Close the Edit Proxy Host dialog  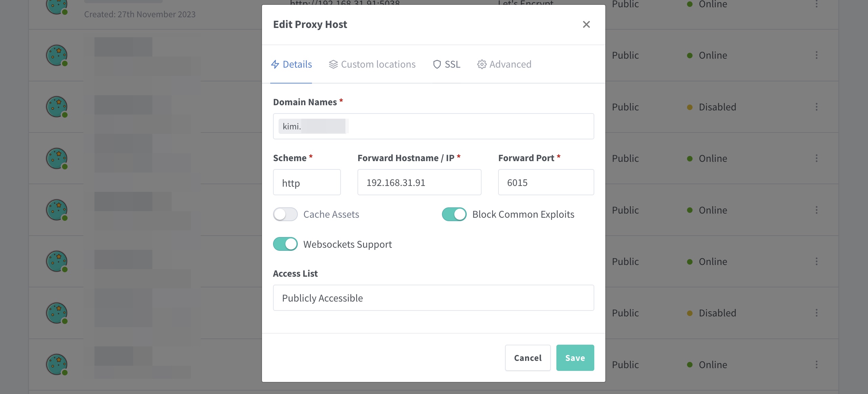[x=586, y=24]
